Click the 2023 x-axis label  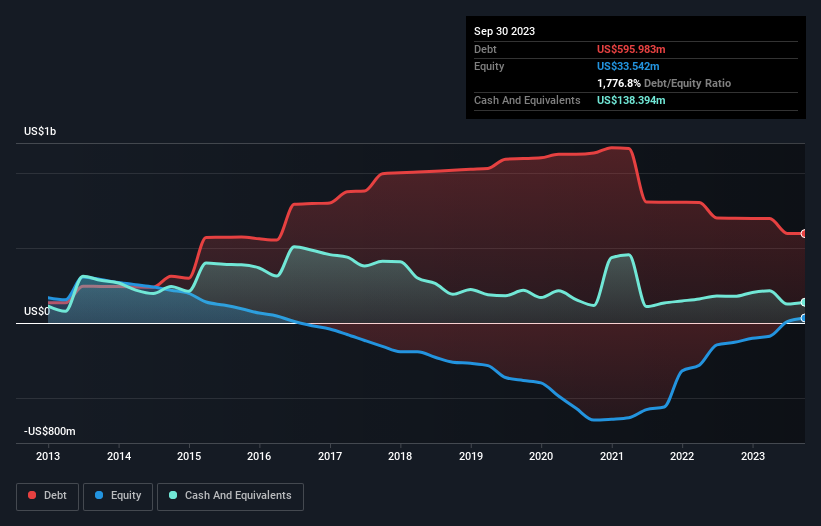(752, 456)
